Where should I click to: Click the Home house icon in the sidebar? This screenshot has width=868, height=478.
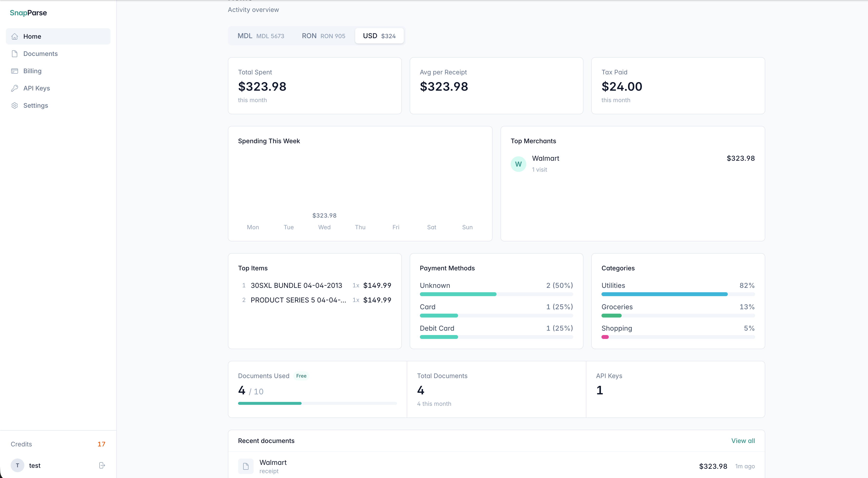pos(15,36)
